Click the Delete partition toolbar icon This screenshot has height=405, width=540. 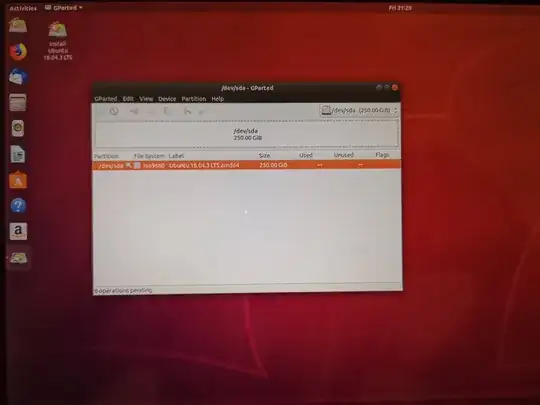point(114,111)
